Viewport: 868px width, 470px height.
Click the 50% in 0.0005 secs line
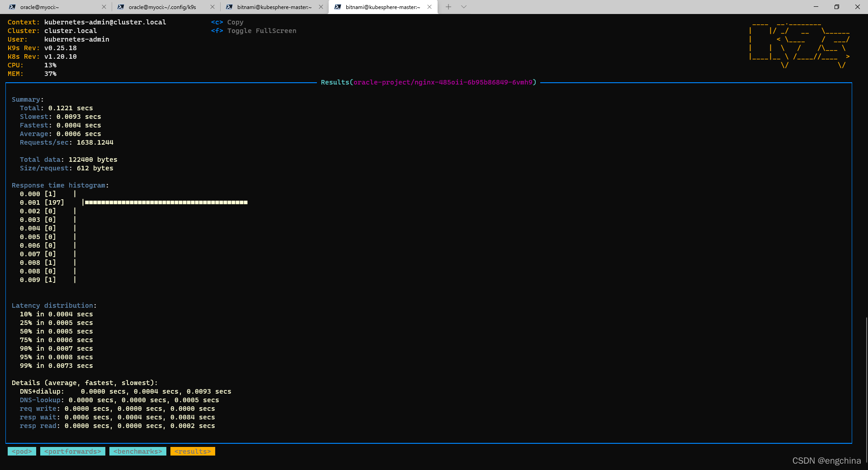tap(57, 331)
